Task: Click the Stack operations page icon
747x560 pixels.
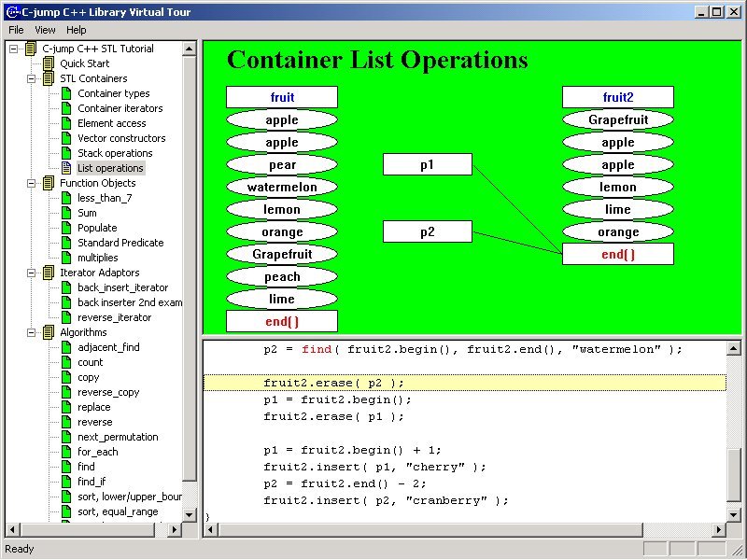Action: [66, 153]
